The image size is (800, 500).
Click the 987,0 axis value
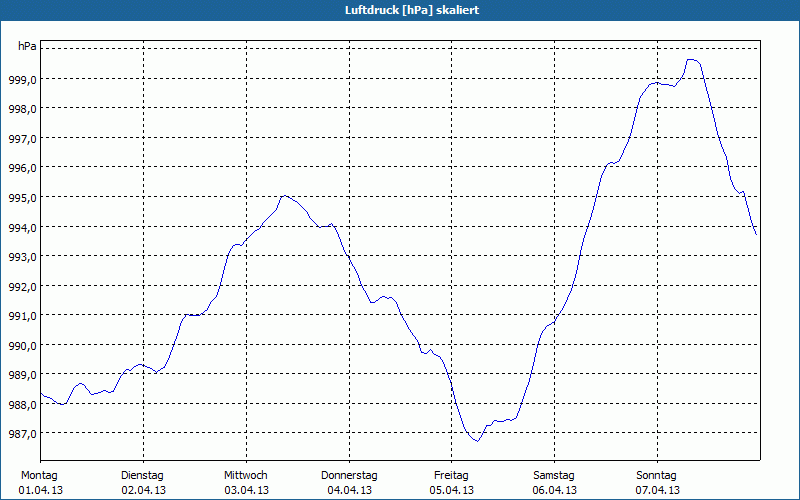click(23, 434)
